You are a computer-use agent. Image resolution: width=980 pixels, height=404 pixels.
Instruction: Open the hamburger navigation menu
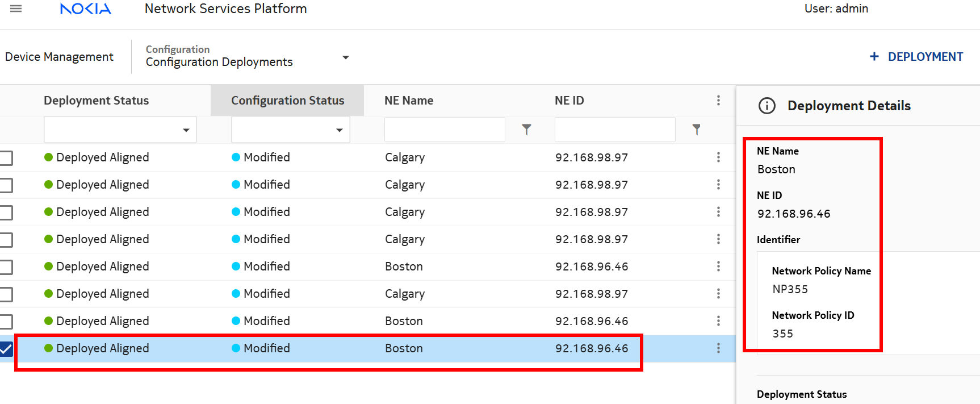pos(16,9)
